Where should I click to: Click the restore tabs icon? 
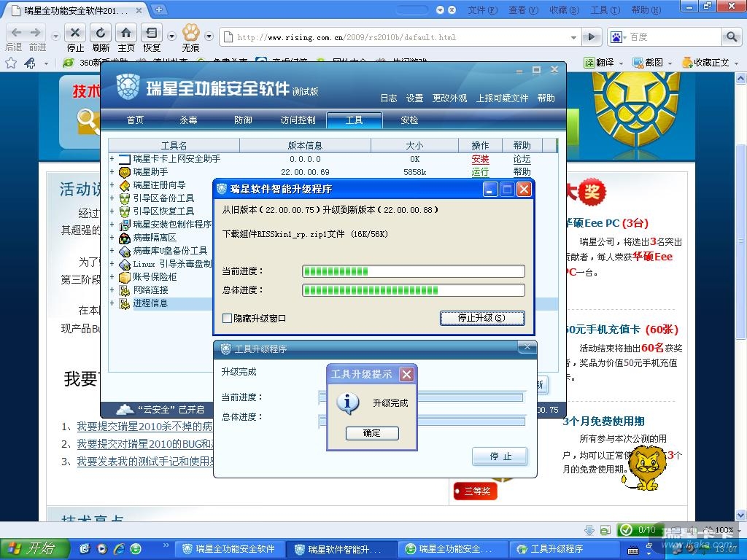151,32
